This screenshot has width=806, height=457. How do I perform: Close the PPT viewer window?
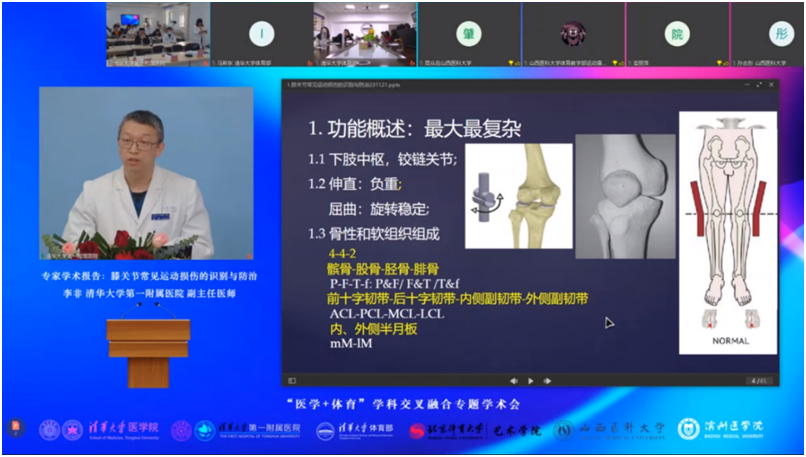coord(770,86)
